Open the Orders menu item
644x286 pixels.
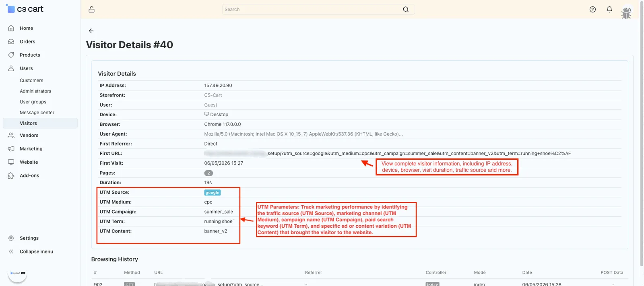27,41
